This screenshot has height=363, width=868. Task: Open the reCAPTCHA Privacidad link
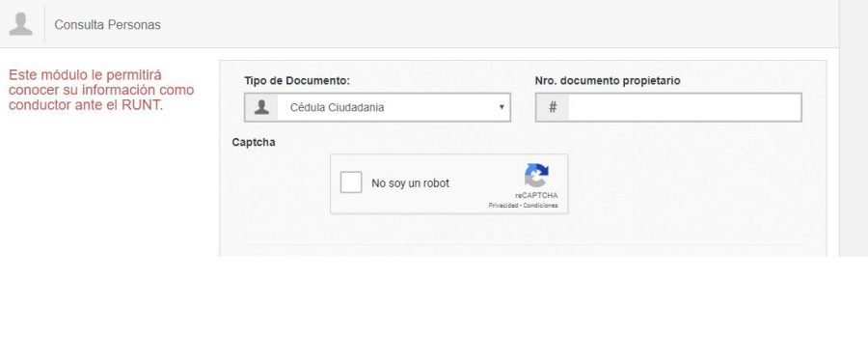pyautogui.click(x=502, y=206)
